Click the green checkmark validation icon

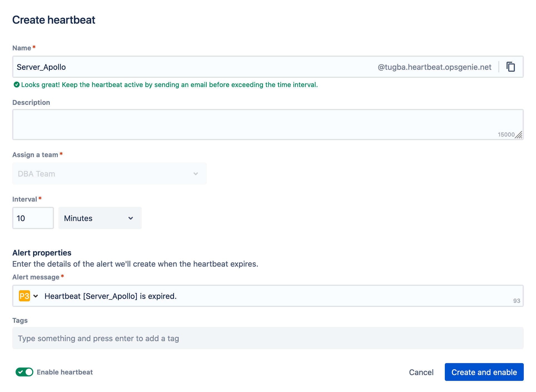coord(16,85)
